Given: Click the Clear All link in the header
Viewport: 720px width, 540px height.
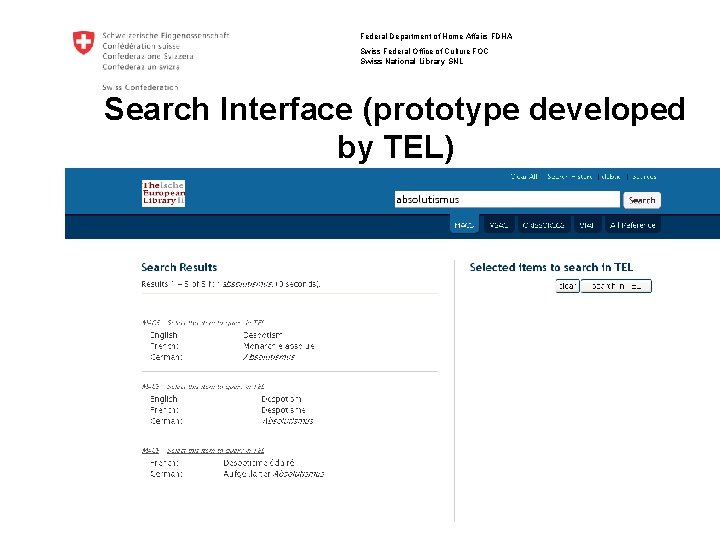Looking at the screenshot, I should click(524, 177).
